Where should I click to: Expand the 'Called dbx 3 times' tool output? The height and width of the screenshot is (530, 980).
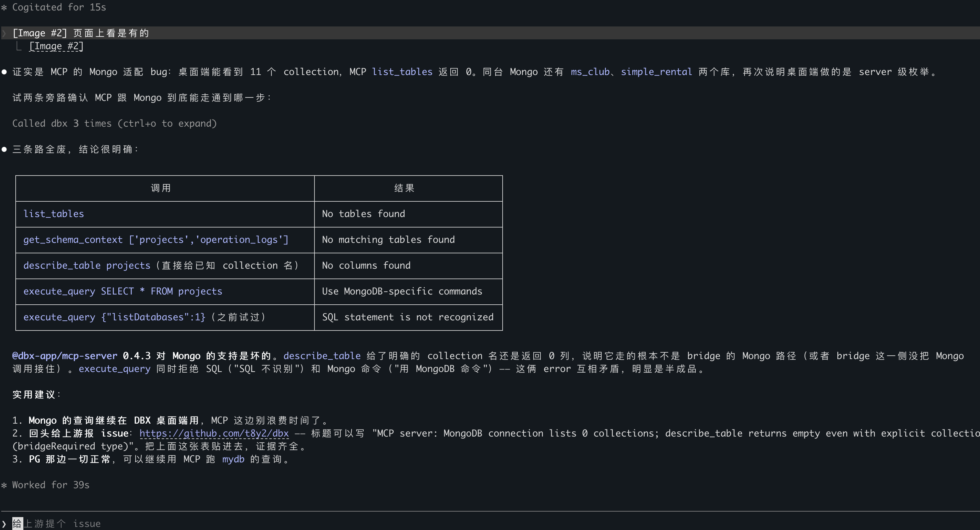(115, 123)
